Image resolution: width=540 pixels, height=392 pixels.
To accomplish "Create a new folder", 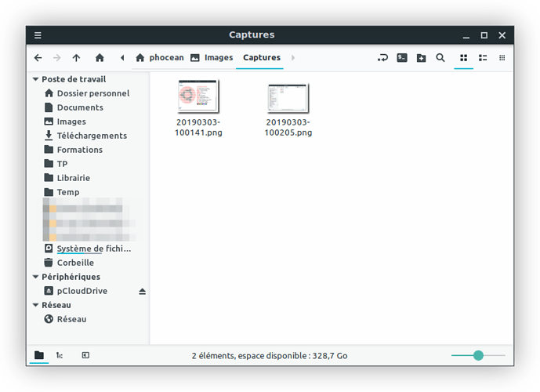I will pyautogui.click(x=421, y=58).
